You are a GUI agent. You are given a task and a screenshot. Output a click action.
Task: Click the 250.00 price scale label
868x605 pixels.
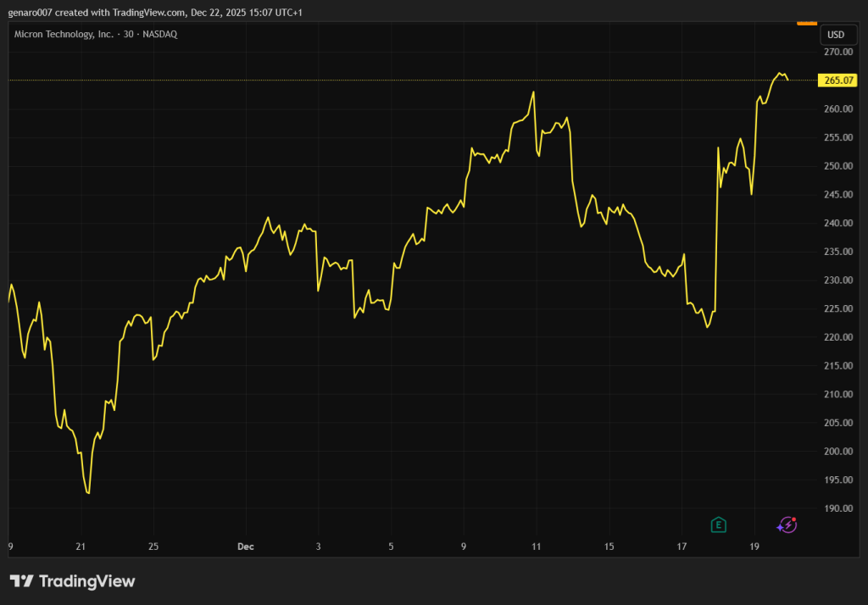pos(837,166)
